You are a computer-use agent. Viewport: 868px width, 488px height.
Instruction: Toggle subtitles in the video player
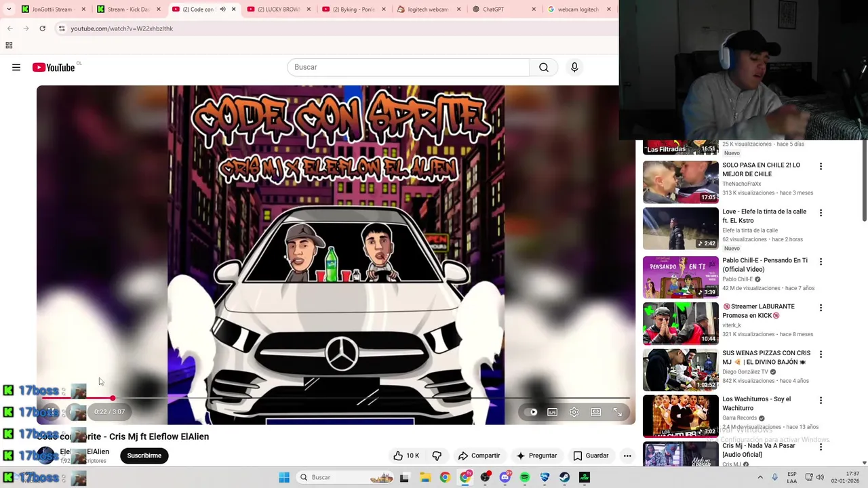point(553,412)
